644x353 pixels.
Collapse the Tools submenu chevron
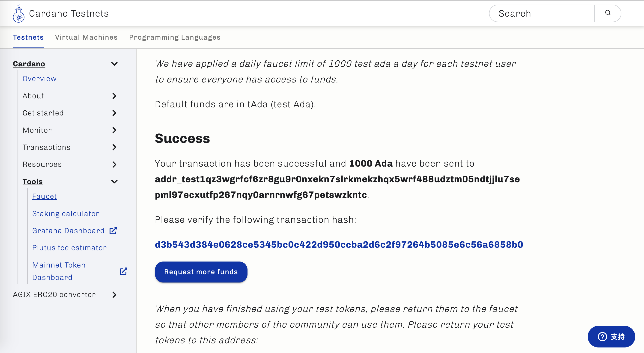pyautogui.click(x=114, y=182)
